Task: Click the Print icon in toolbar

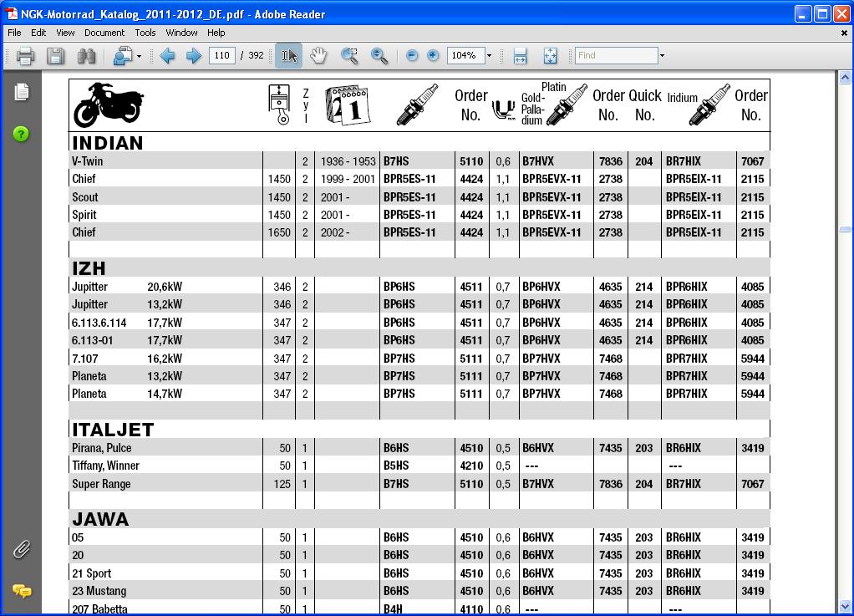Action: coord(25,55)
